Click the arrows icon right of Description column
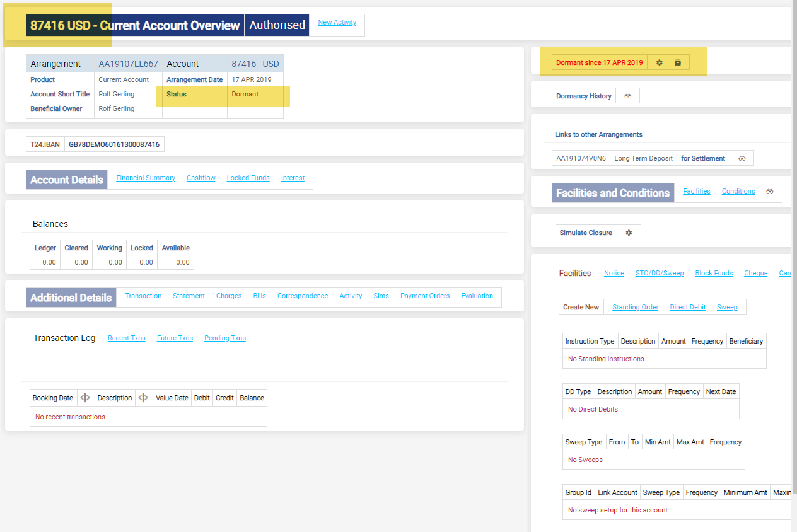Screen dimensions: 797x532 tap(144, 398)
